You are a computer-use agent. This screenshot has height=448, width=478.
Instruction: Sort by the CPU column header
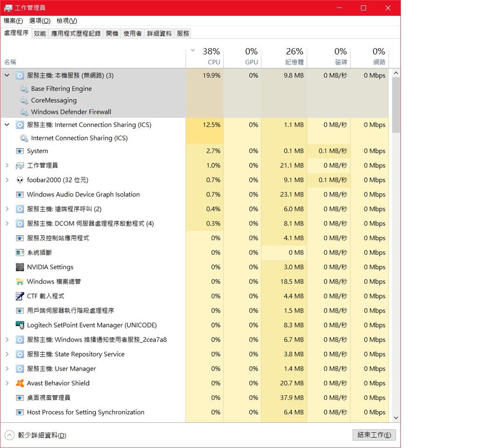coord(204,57)
